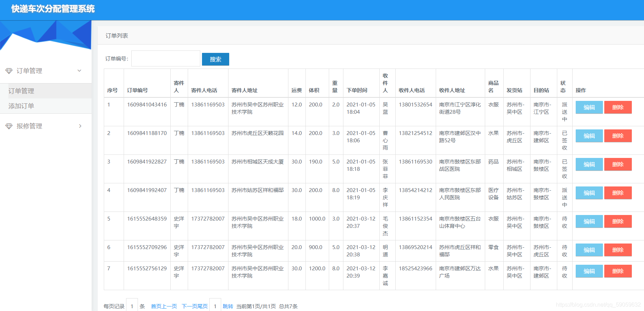The image size is (644, 311).
Task: Edit order 1615552648359
Action: pos(589,221)
